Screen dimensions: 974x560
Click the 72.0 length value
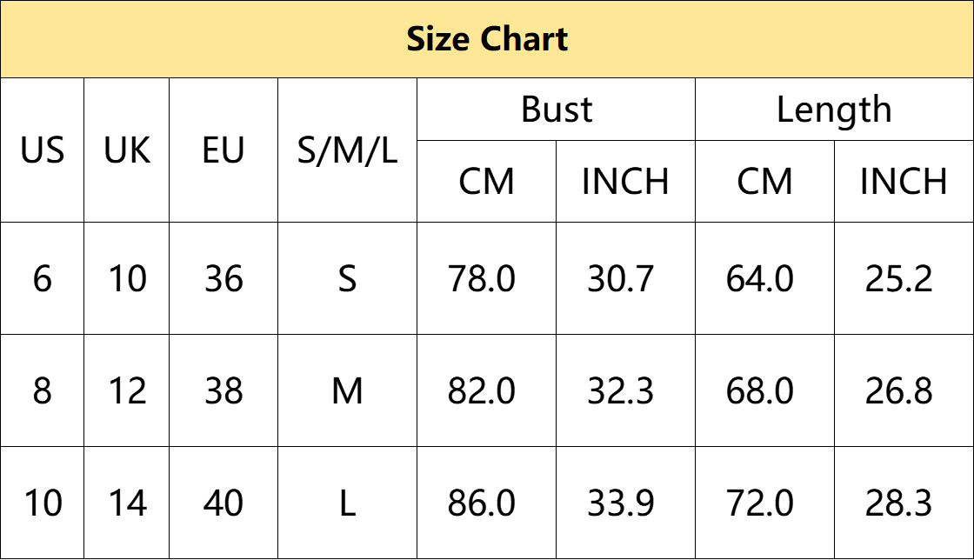[760, 503]
